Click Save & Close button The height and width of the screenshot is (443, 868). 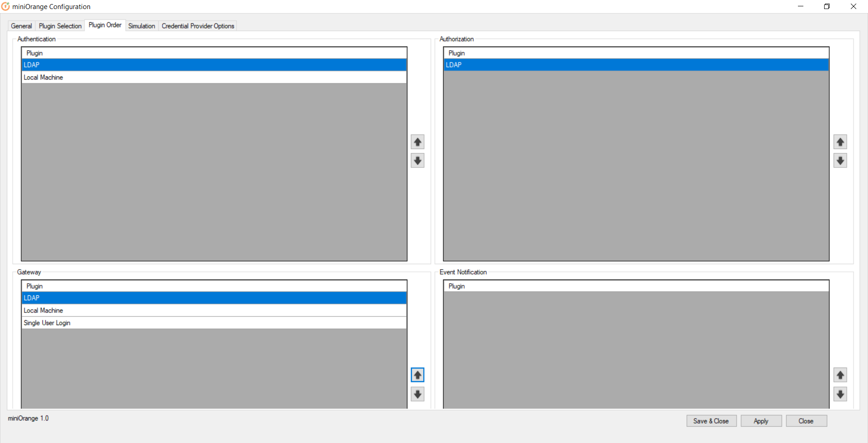pos(711,421)
